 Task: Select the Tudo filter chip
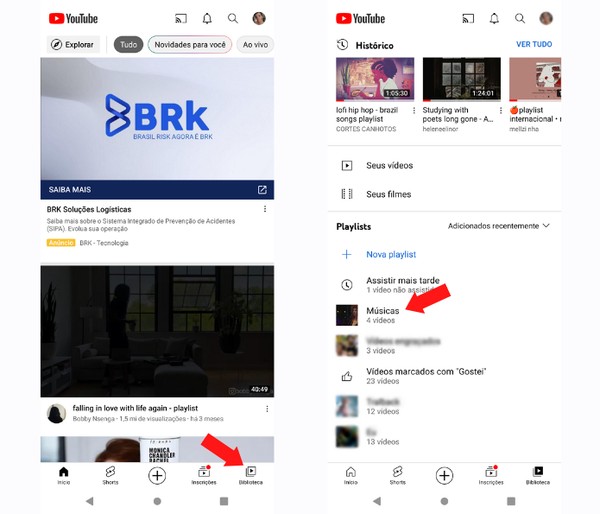point(129,44)
